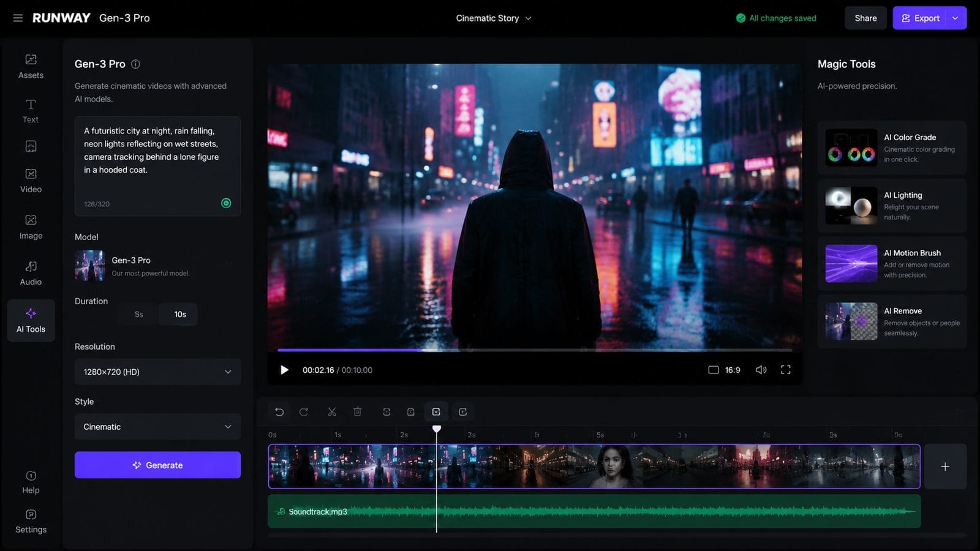Select the Soundtrack.mp3 audio track
The height and width of the screenshot is (551, 980).
tap(594, 512)
